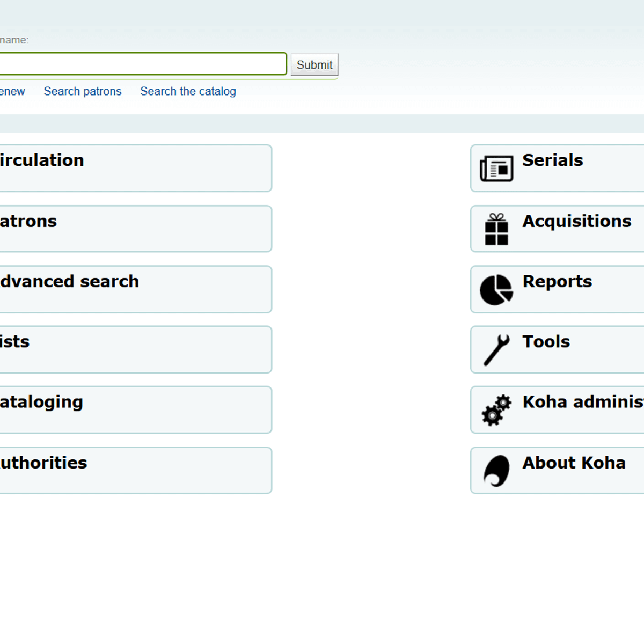Screen dimensions: 644x644
Task: Click the Tools wrench icon
Action: click(x=496, y=349)
